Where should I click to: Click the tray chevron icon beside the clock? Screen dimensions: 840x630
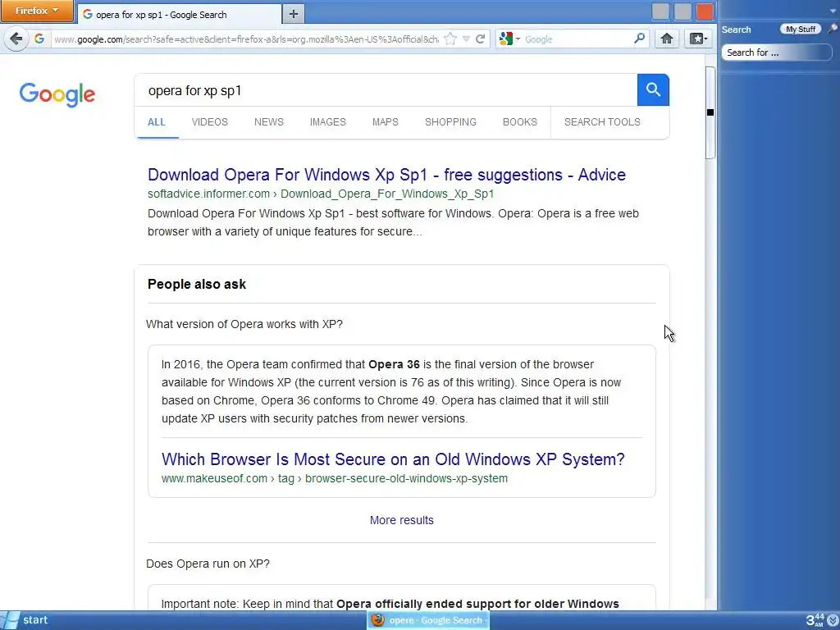click(833, 620)
